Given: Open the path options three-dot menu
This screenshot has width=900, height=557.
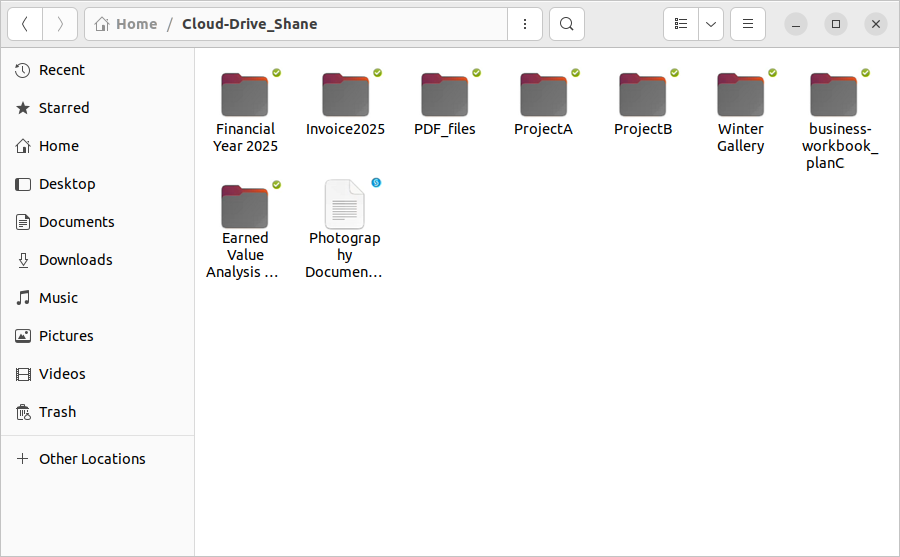Looking at the screenshot, I should point(525,24).
